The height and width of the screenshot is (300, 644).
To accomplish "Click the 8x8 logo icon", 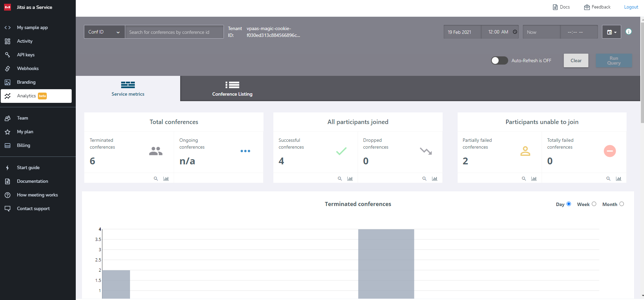I will 8,7.
